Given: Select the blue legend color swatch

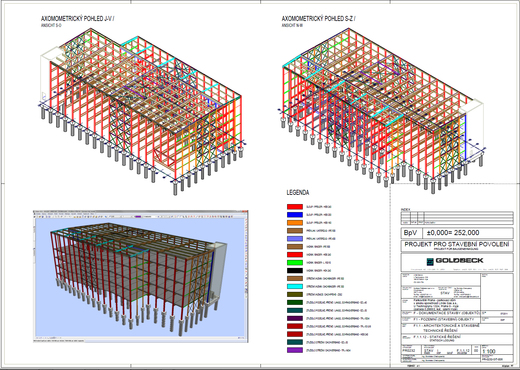Looking at the screenshot, I should click(295, 215).
